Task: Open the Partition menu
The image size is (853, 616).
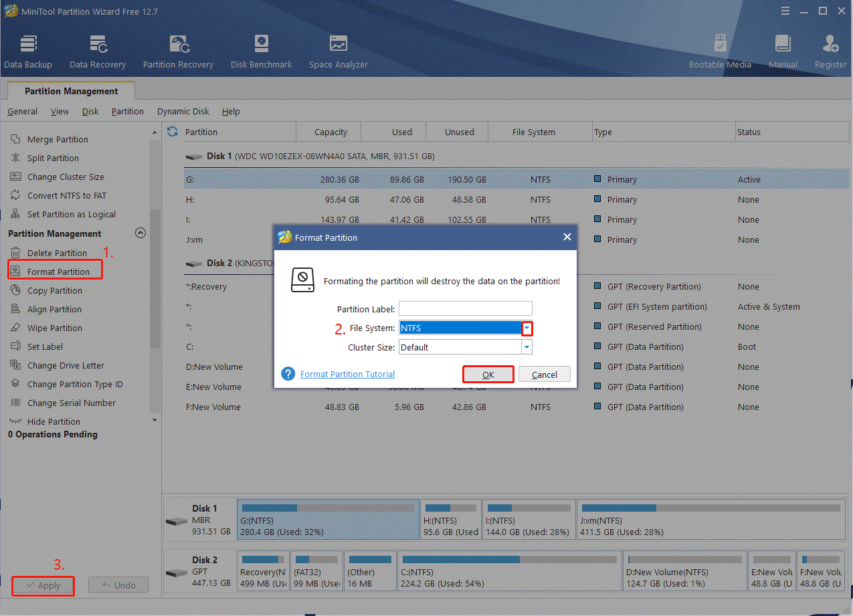Action: click(x=127, y=111)
